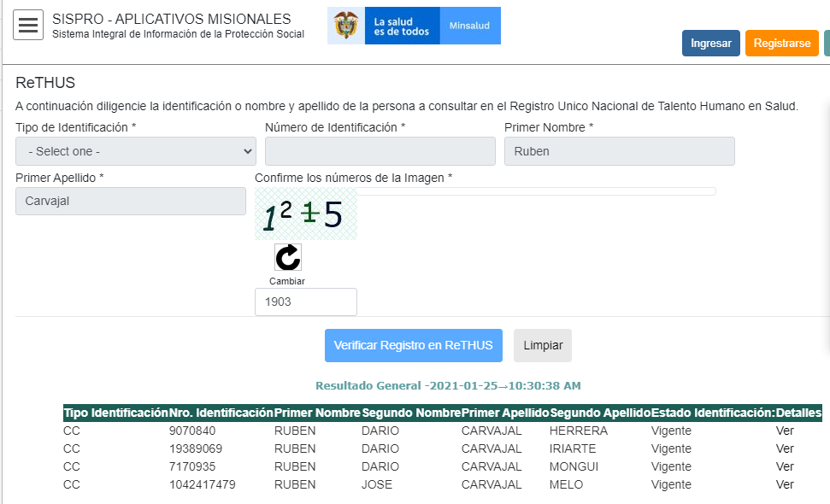Click the Primer Apellido field containing Carvajal
830x504 pixels.
point(131,201)
